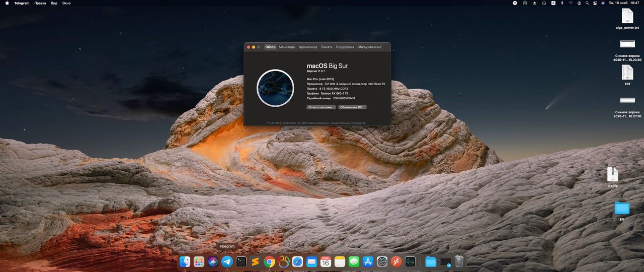Switch to the Память tab
644x272 pixels.
pyautogui.click(x=327, y=47)
